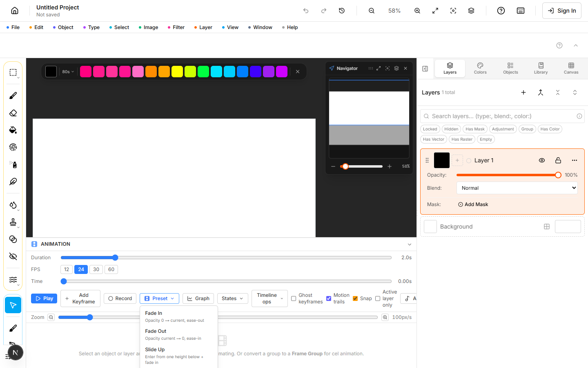Image resolution: width=588 pixels, height=368 pixels.
Task: Collapse the top options bar chevron
Action: click(x=576, y=45)
